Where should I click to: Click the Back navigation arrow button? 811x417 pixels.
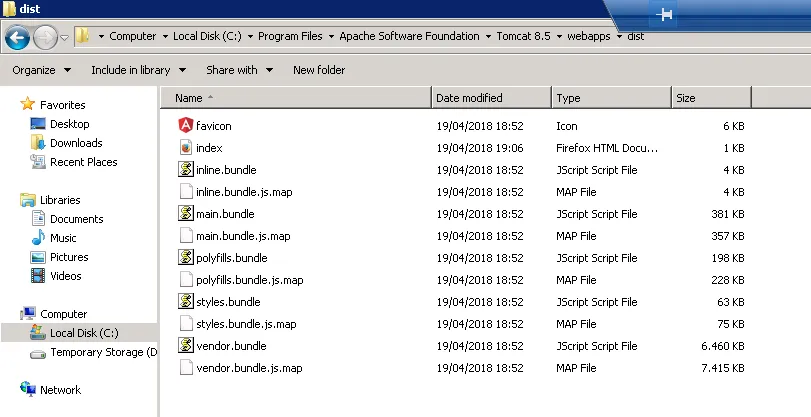click(17, 38)
